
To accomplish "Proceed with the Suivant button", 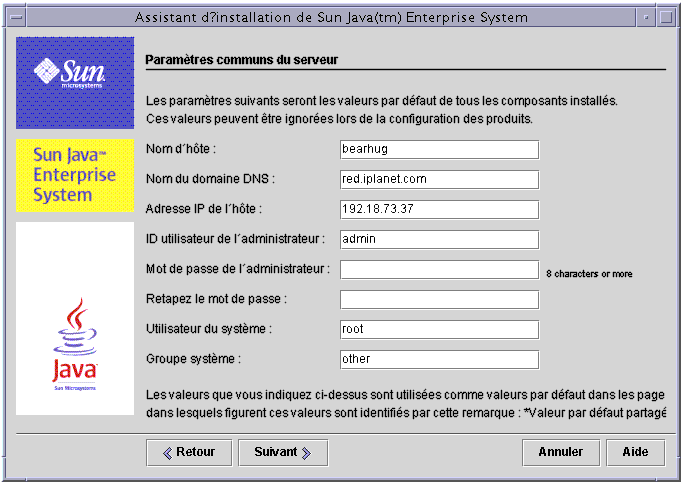I will [283, 453].
